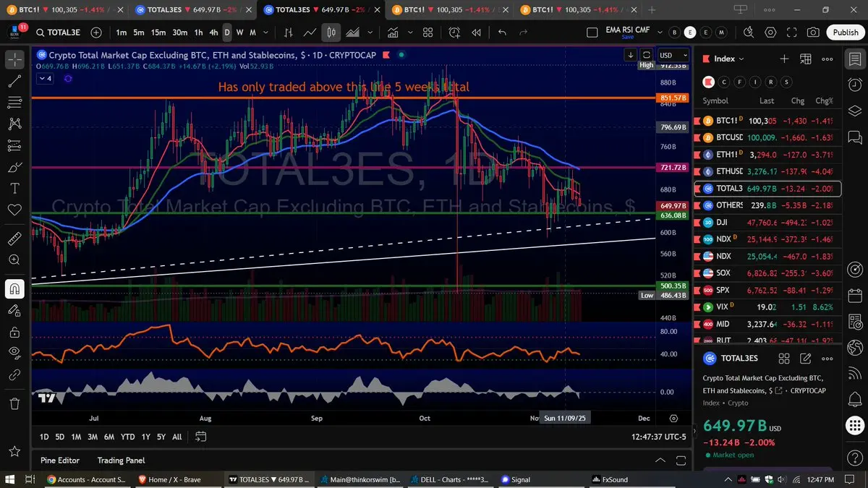Open the chart style dropdown arrow
Viewport: 868px width, 488px height.
tap(370, 33)
